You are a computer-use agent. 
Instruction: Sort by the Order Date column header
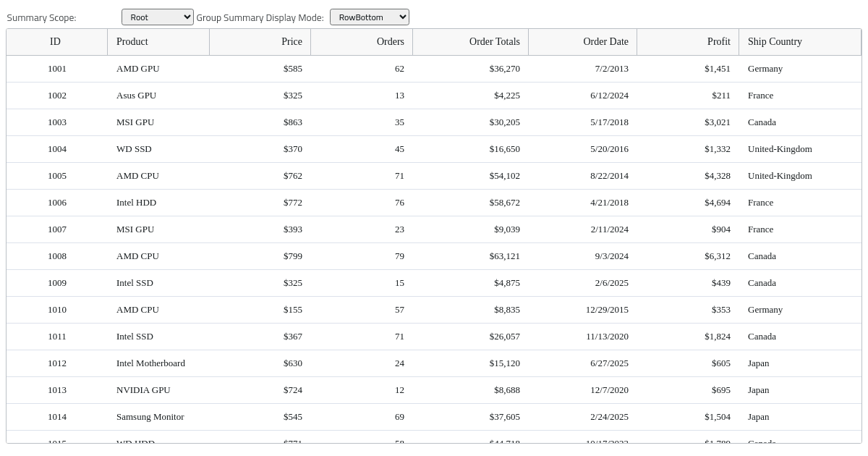click(x=583, y=42)
